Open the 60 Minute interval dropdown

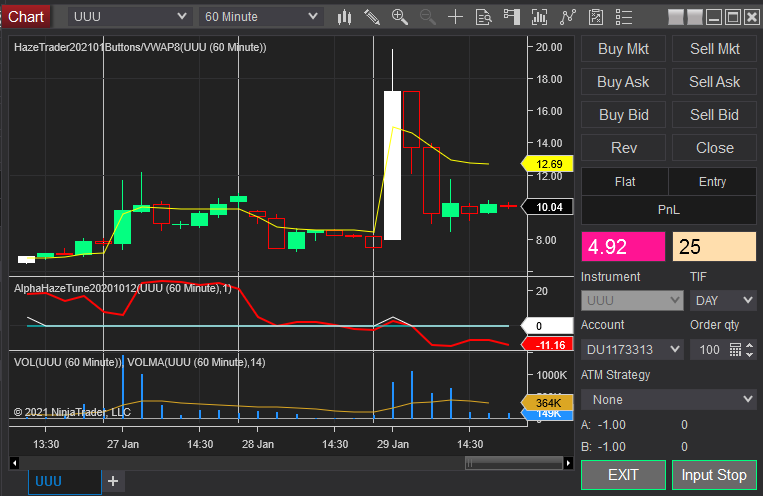[261, 17]
